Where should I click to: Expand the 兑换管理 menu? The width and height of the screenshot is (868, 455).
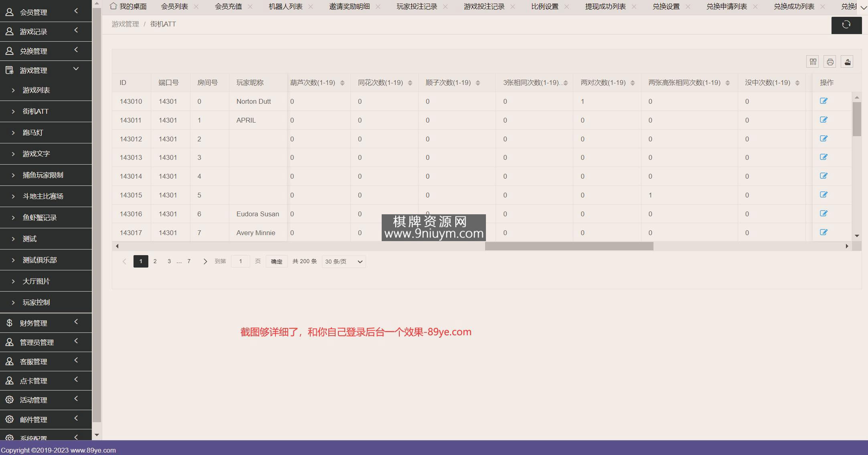click(46, 51)
